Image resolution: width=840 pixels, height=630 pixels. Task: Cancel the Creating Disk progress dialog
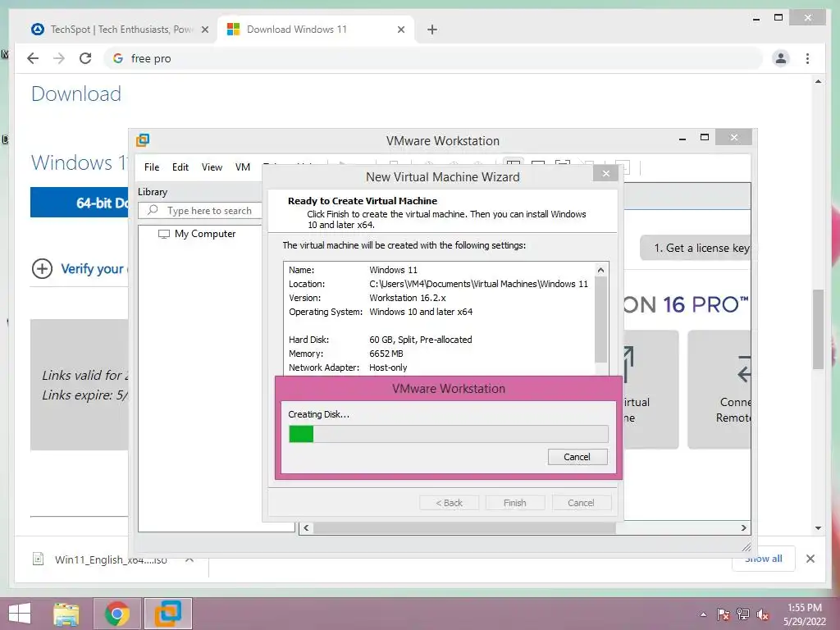point(577,457)
